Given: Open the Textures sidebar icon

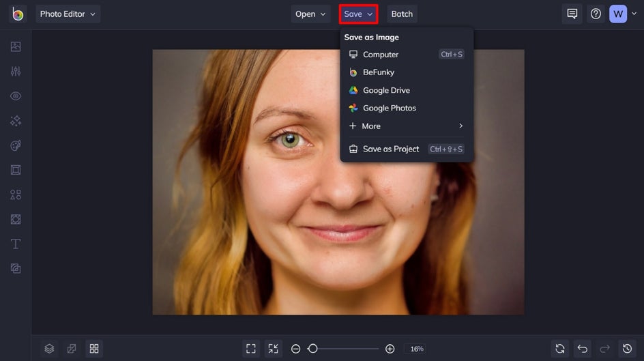Looking at the screenshot, I should [x=16, y=269].
